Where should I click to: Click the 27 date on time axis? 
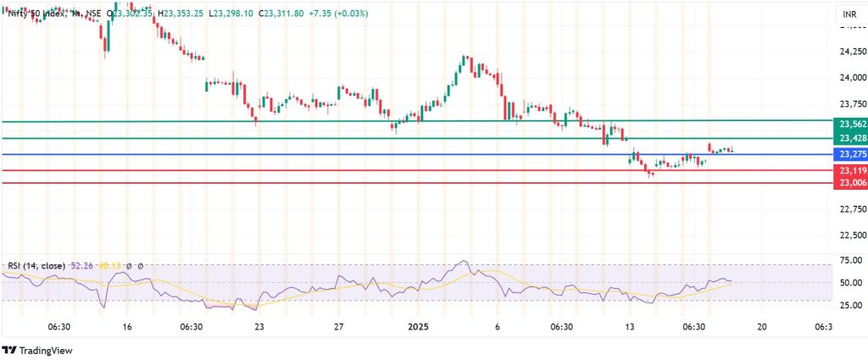click(338, 327)
